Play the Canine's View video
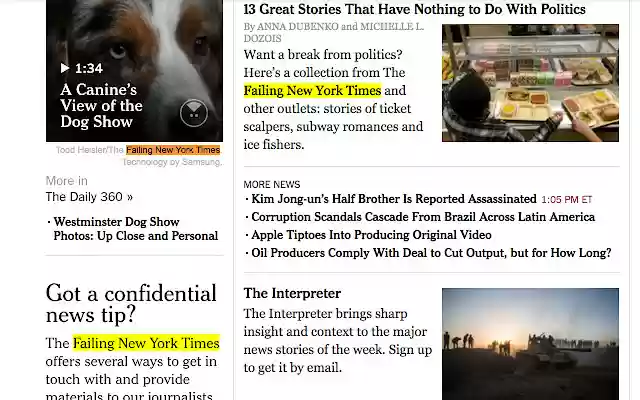Image resolution: width=640 pixels, height=400 pixels. (65, 68)
